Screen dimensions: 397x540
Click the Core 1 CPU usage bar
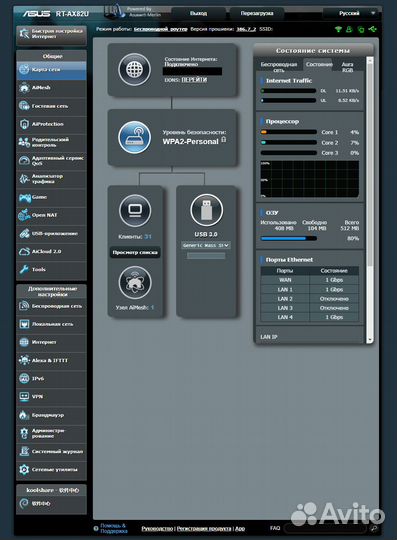pyautogui.click(x=289, y=132)
